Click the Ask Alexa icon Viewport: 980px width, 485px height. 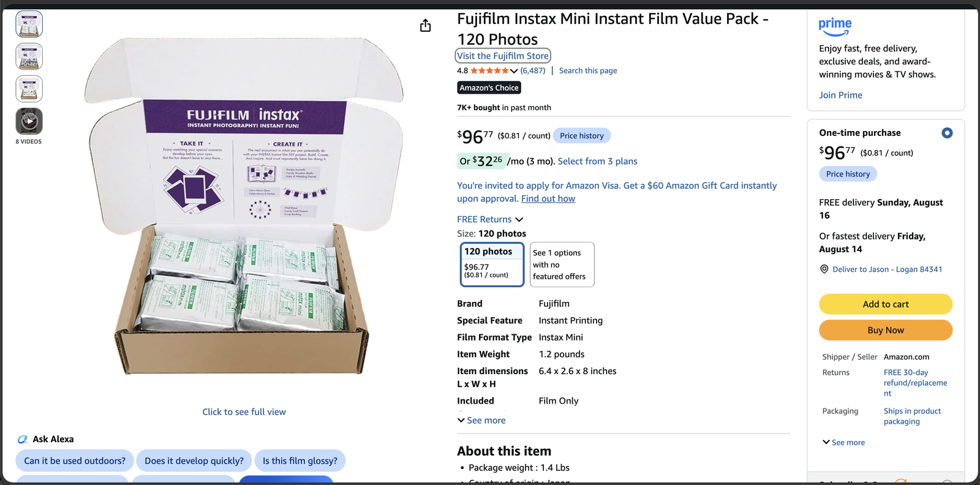point(23,439)
